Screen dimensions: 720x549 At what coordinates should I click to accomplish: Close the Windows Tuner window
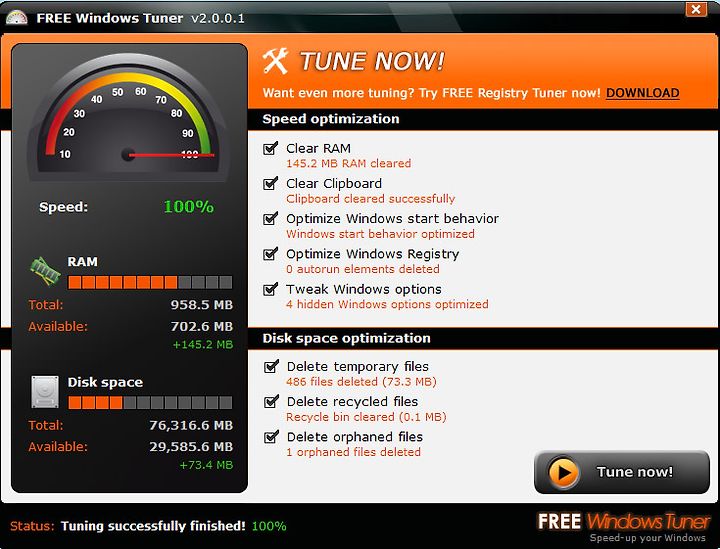[696, 9]
